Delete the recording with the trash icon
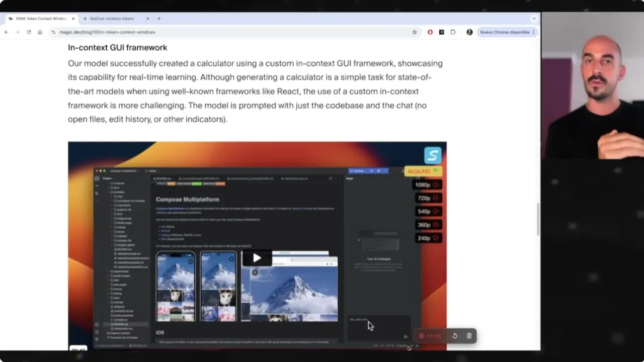This screenshot has height=362, width=644. (469, 336)
